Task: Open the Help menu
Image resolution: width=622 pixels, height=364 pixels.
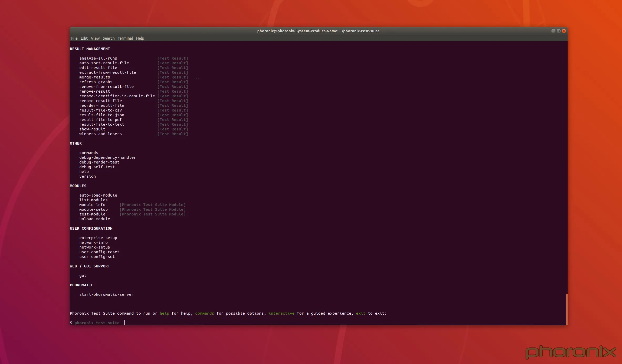Action: tap(140, 38)
